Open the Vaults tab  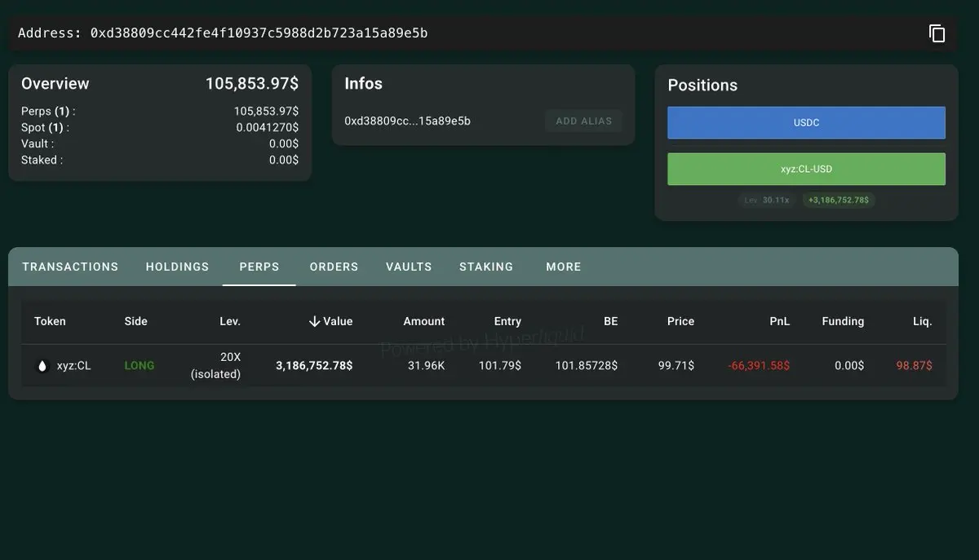point(409,267)
